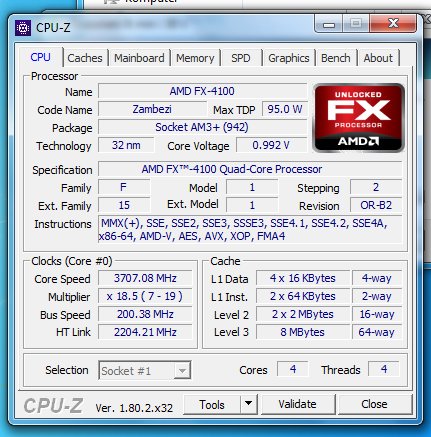Click the Close button at bottom

click(x=375, y=404)
